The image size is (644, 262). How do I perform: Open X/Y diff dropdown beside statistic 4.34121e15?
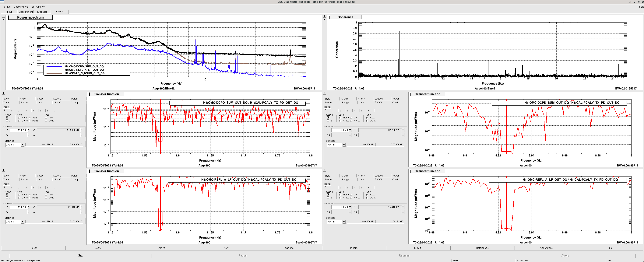tap(344, 222)
